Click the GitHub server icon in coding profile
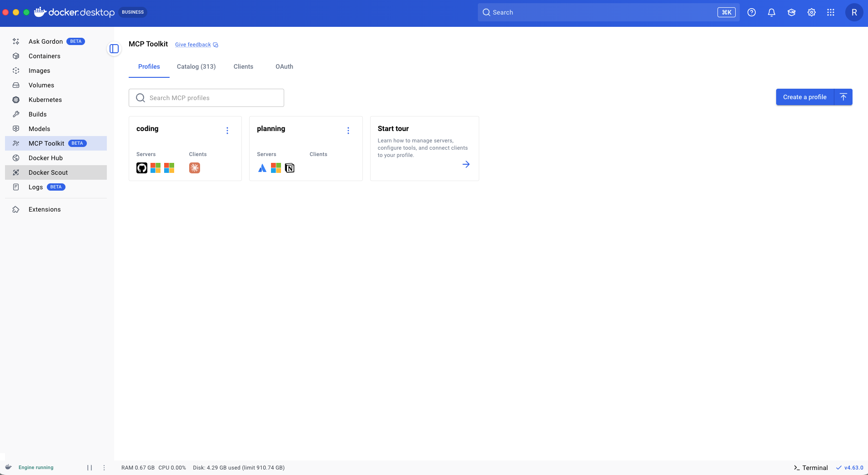Image resolution: width=868 pixels, height=475 pixels. 142,168
